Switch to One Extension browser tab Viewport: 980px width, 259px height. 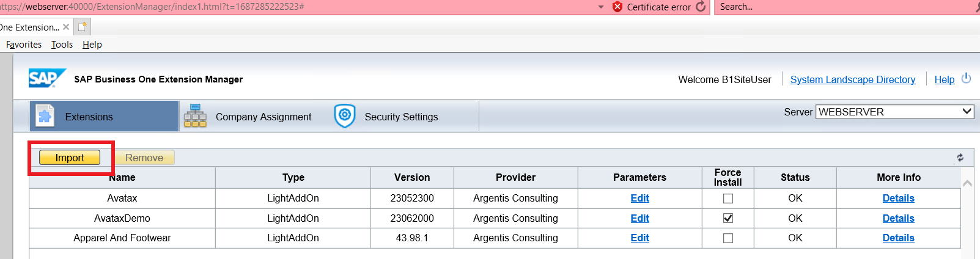(x=29, y=27)
